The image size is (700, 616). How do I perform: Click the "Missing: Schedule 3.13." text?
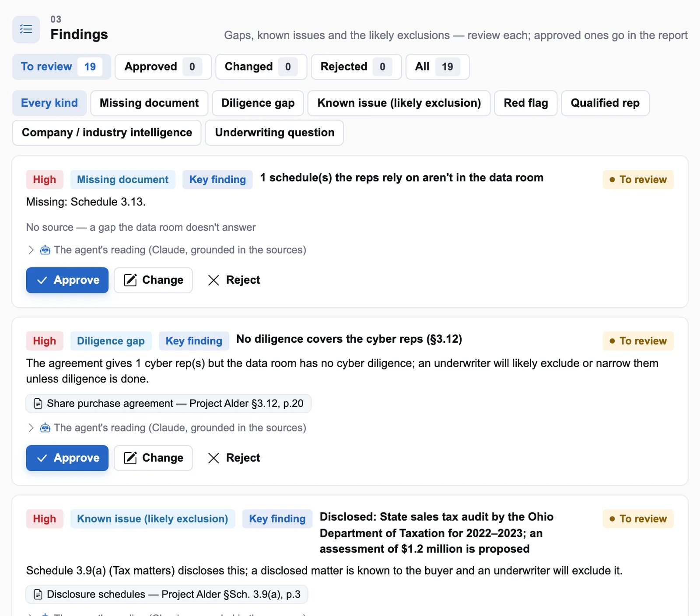86,202
